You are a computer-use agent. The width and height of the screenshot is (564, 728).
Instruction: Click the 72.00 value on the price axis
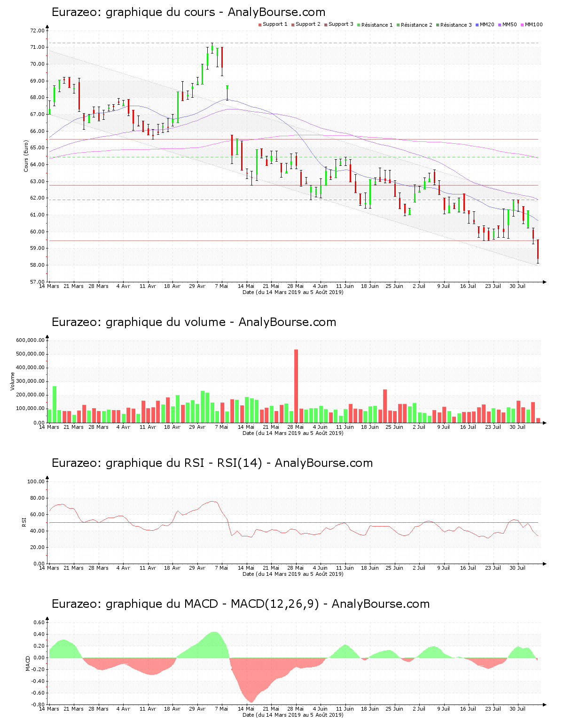point(37,31)
